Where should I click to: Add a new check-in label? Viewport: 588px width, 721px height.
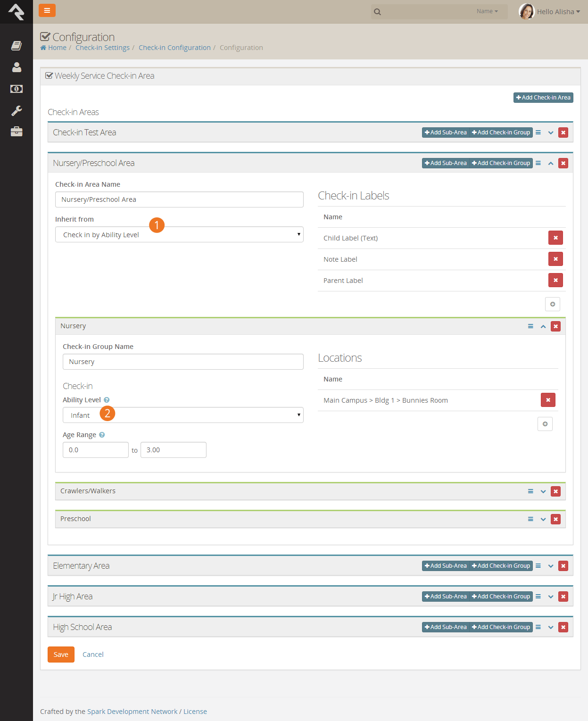tap(553, 304)
